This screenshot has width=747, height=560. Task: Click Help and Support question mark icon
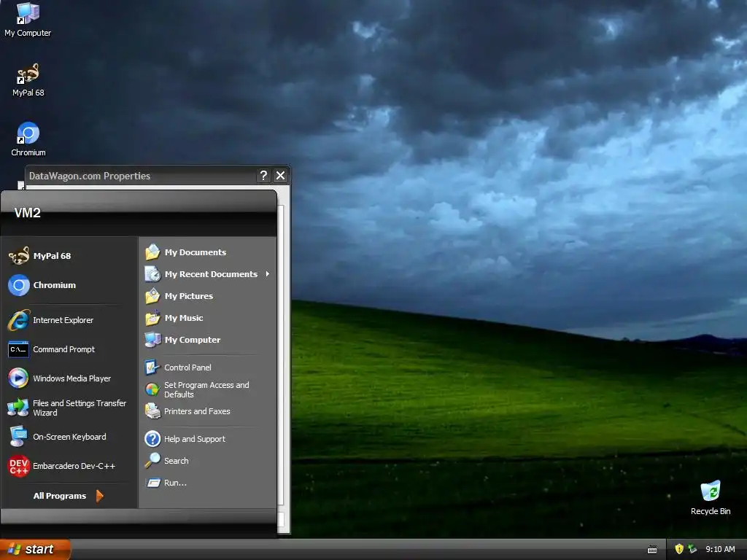pyautogui.click(x=152, y=438)
